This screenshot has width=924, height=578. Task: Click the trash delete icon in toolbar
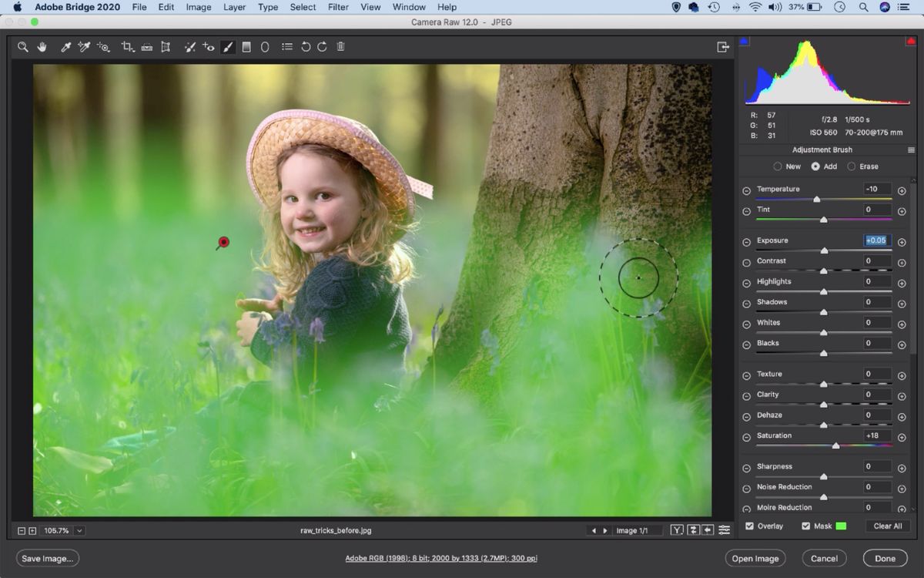pyautogui.click(x=340, y=47)
